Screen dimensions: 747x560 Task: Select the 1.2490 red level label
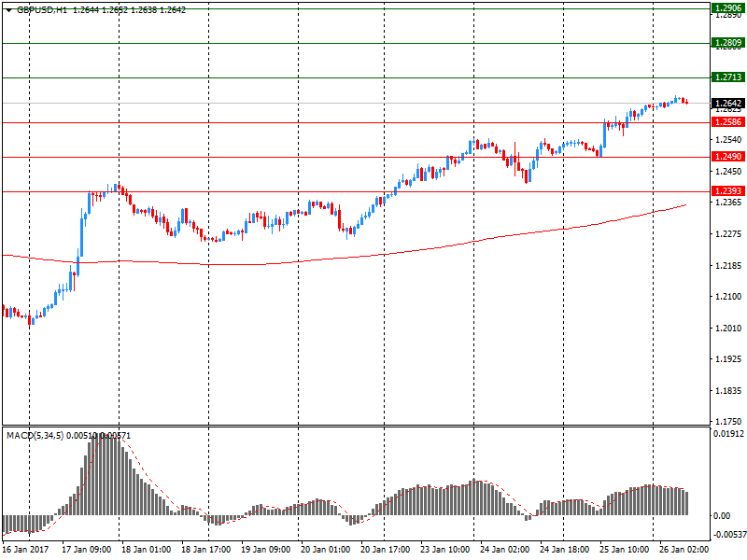tap(728, 157)
